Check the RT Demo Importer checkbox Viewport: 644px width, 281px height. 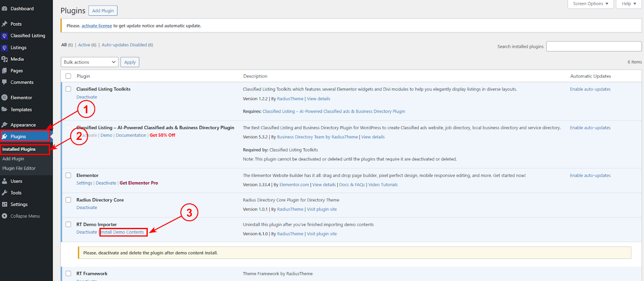tap(68, 224)
